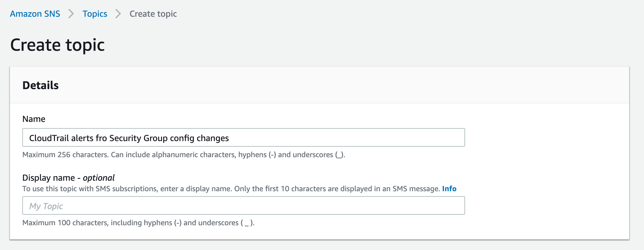Click the chevron after Amazon SNS breadcrumb
The height and width of the screenshot is (250, 644).
point(71,14)
